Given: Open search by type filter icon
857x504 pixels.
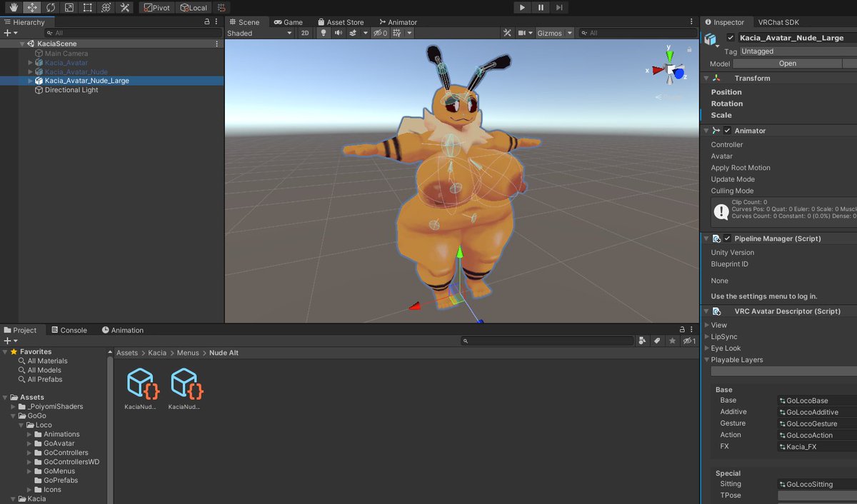Looking at the screenshot, I should 642,341.
